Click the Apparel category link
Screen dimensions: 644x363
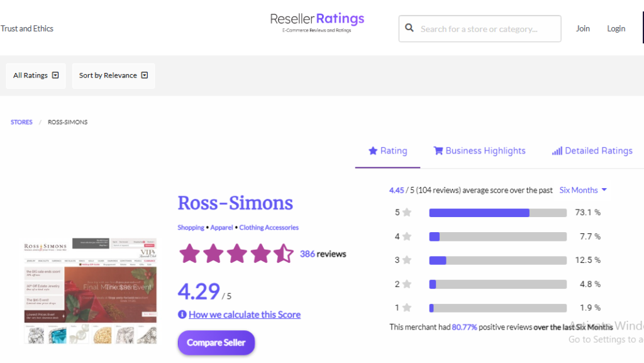pyautogui.click(x=221, y=228)
